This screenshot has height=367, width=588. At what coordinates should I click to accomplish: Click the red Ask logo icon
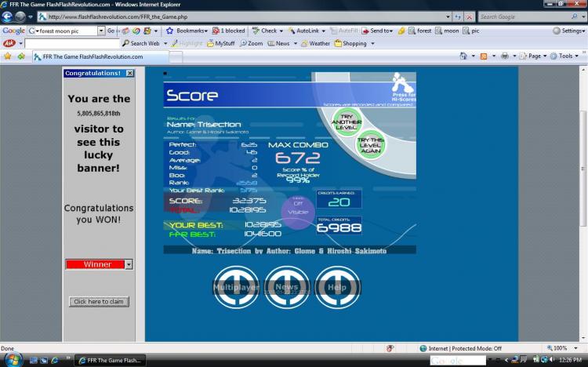pos(9,44)
